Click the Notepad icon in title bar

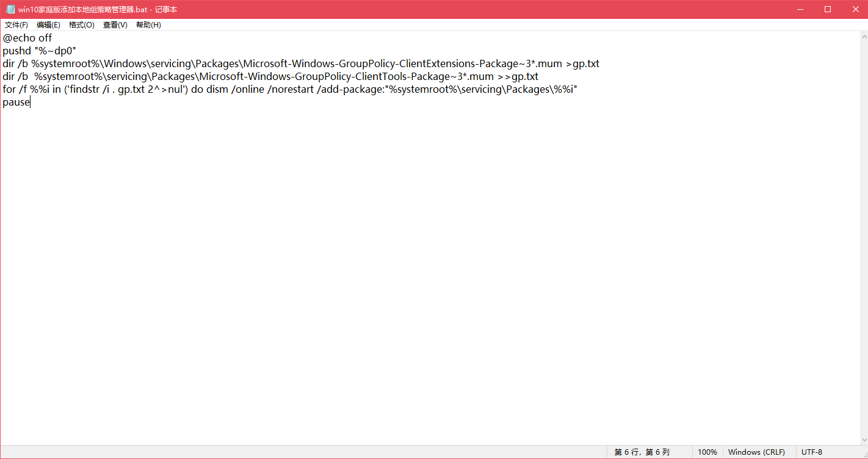(x=10, y=9)
